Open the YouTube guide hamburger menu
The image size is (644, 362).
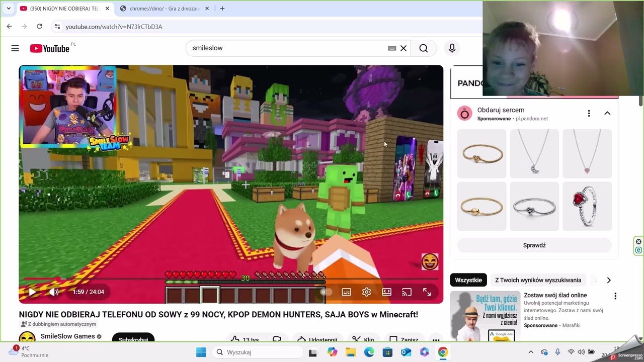(15, 48)
